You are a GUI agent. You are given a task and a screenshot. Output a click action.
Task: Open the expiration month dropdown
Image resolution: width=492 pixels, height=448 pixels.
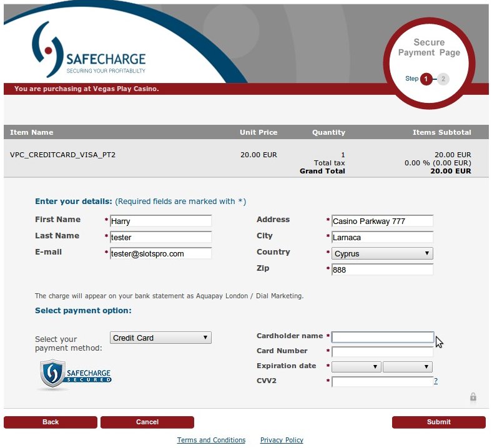click(x=356, y=368)
